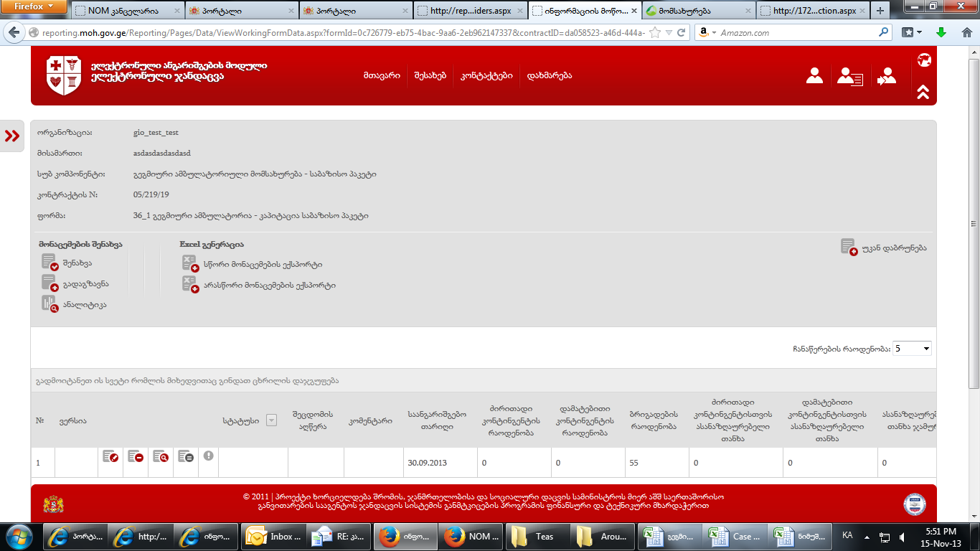Click the gray list details icon in row 1
The height and width of the screenshot is (551, 980).
(185, 456)
